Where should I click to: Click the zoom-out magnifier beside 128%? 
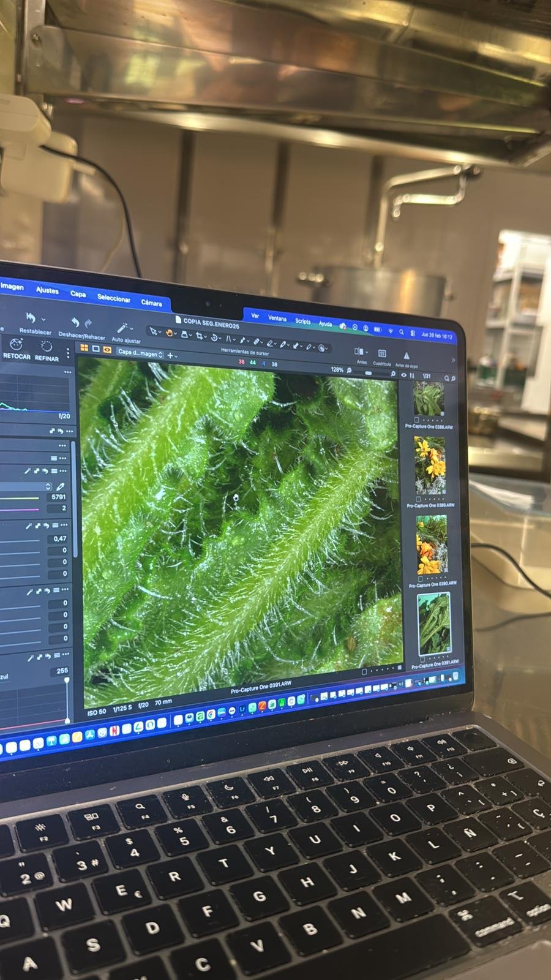[x=349, y=371]
